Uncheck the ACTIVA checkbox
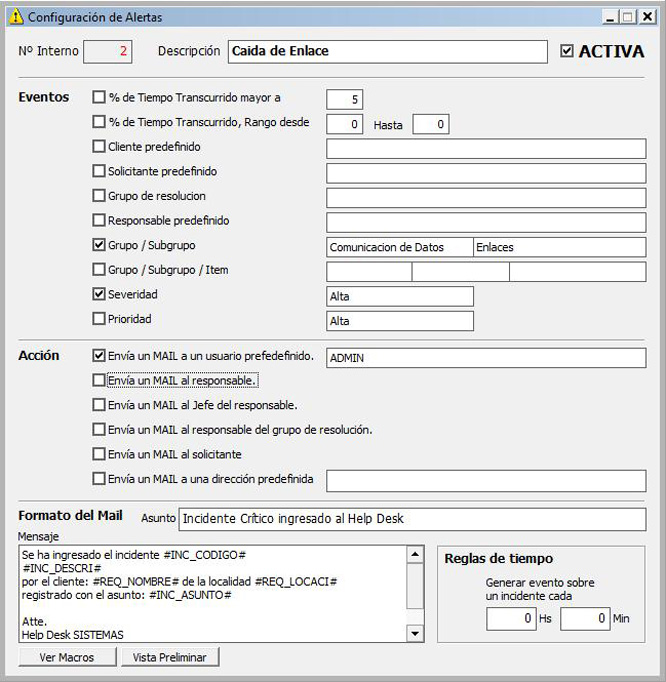This screenshot has width=666, height=682. 567,51
